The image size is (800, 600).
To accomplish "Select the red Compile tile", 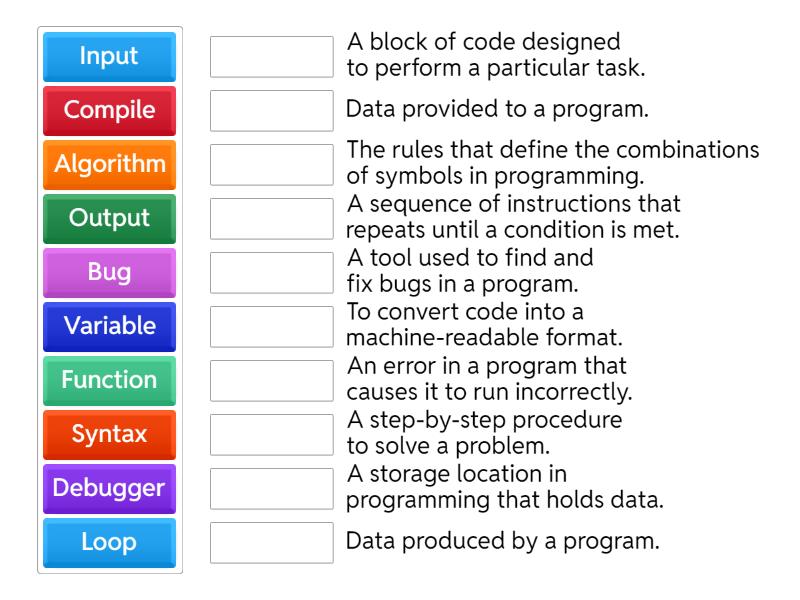I will [109, 110].
